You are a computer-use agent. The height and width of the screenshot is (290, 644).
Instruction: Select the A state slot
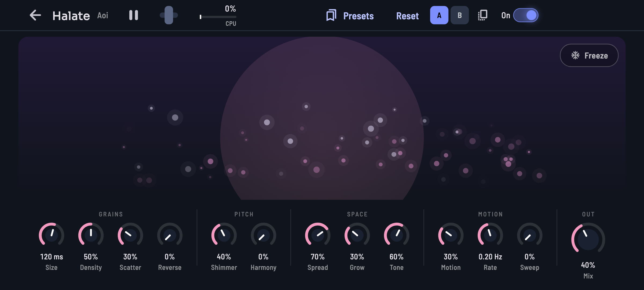pyautogui.click(x=439, y=15)
